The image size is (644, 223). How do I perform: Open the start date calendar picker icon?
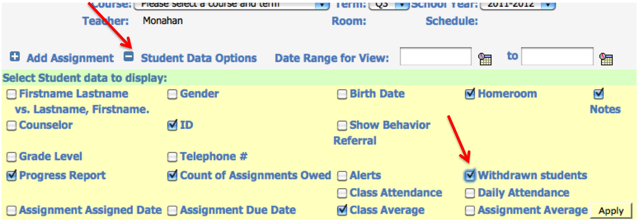485,59
